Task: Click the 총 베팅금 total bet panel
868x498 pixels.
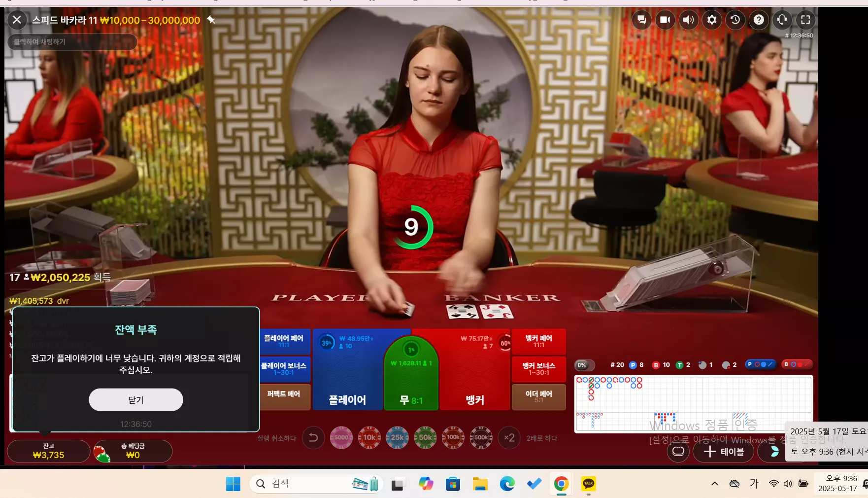Action: pos(133,451)
